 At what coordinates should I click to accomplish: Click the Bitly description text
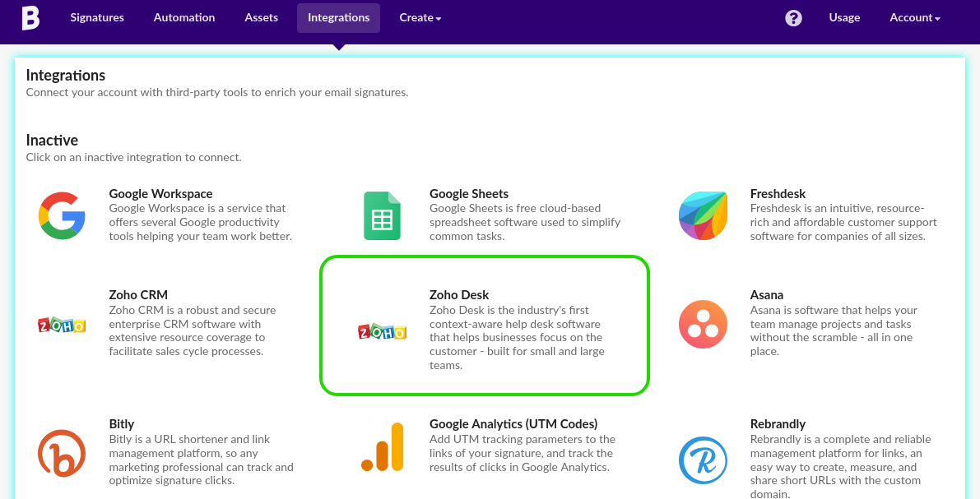(202, 460)
